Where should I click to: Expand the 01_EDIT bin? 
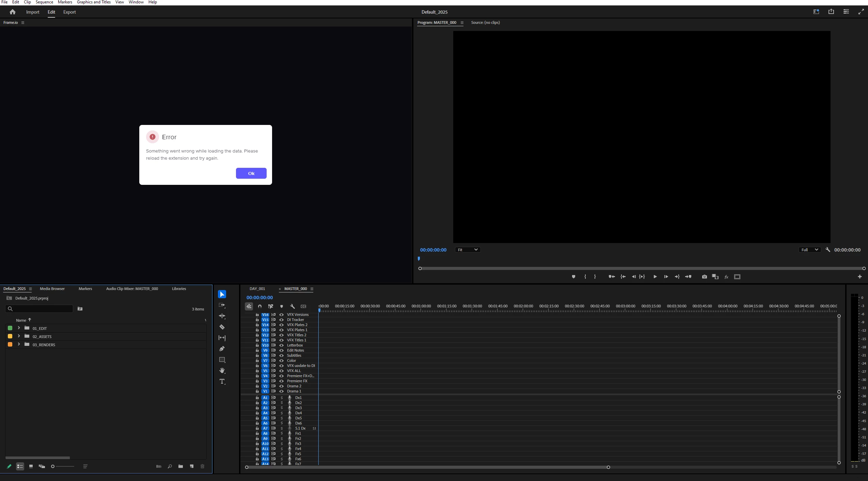pos(19,328)
